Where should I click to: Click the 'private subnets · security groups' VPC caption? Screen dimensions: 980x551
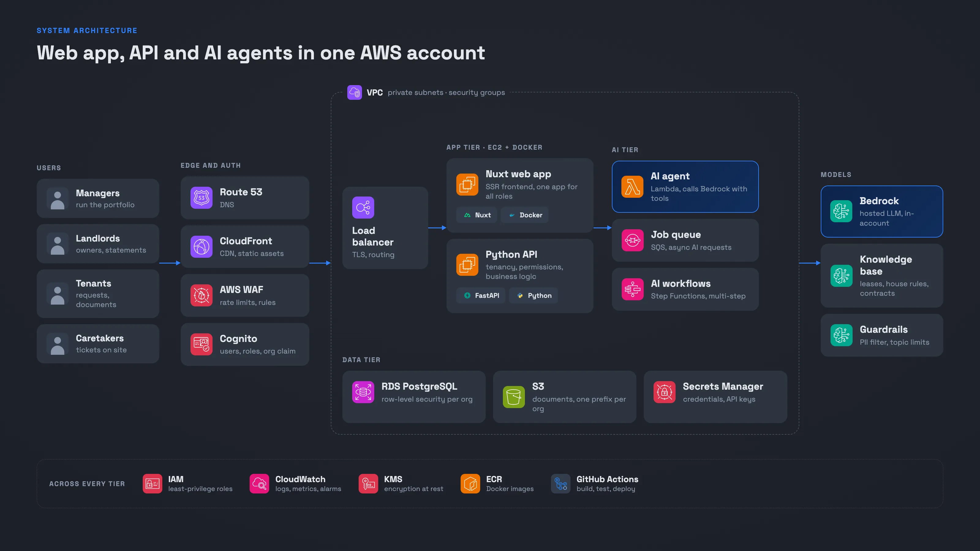click(446, 93)
